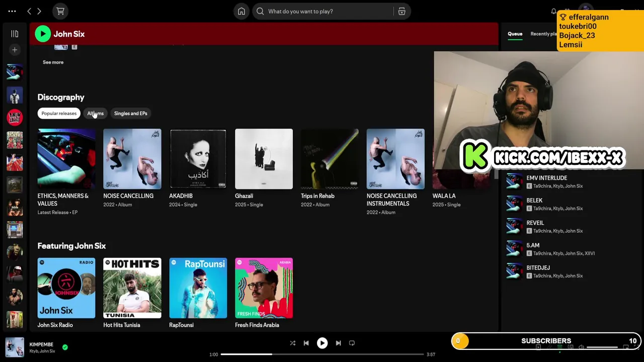Select the Albums filter chip

(x=95, y=113)
